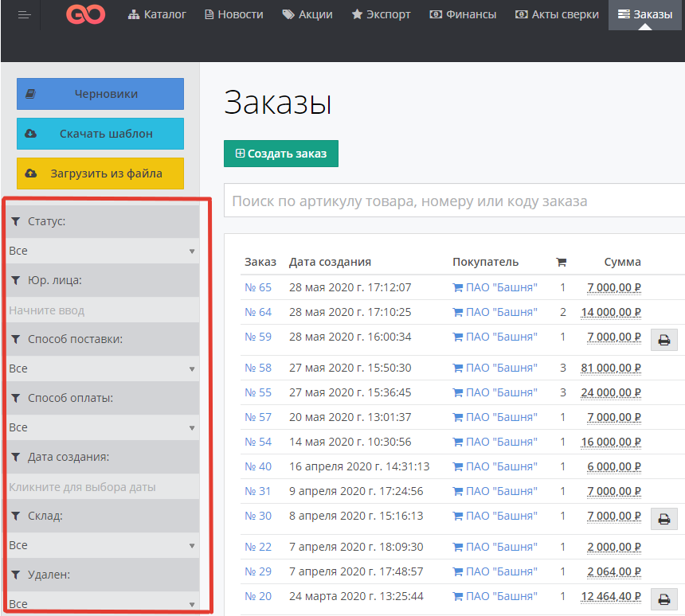This screenshot has height=616, width=685.
Task: Open the Склад filter dropdown
Action: click(101, 545)
